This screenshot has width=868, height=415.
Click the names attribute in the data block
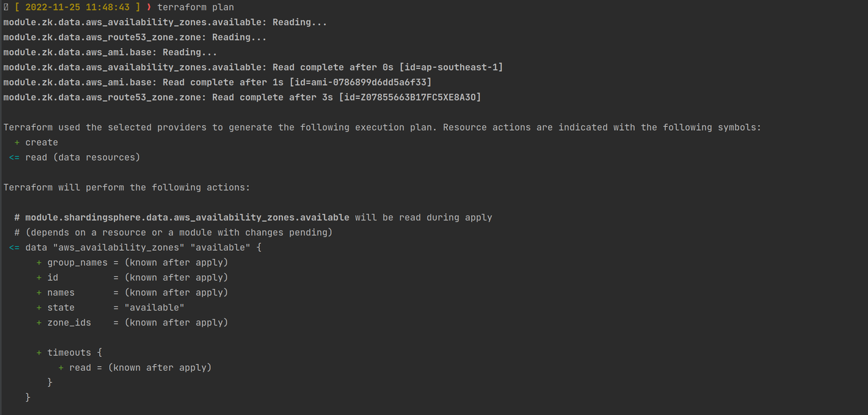(61, 293)
